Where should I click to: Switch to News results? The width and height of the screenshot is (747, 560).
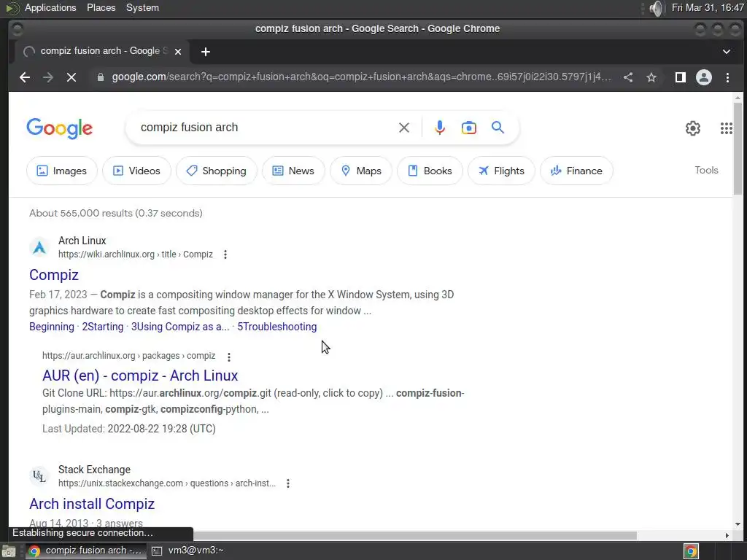293,171
